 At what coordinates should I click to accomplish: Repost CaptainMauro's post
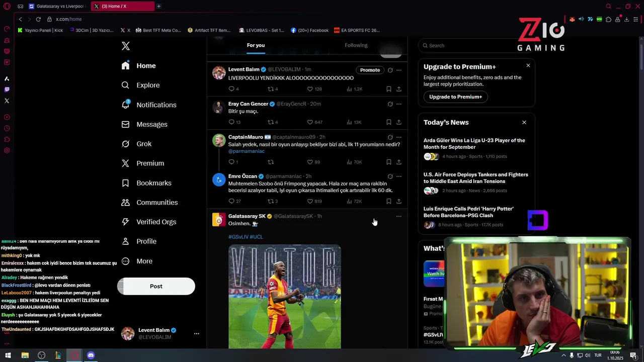(270, 162)
